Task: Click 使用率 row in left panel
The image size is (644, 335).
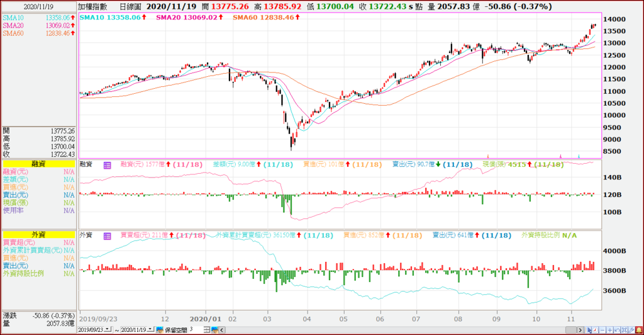Action: click(x=38, y=210)
